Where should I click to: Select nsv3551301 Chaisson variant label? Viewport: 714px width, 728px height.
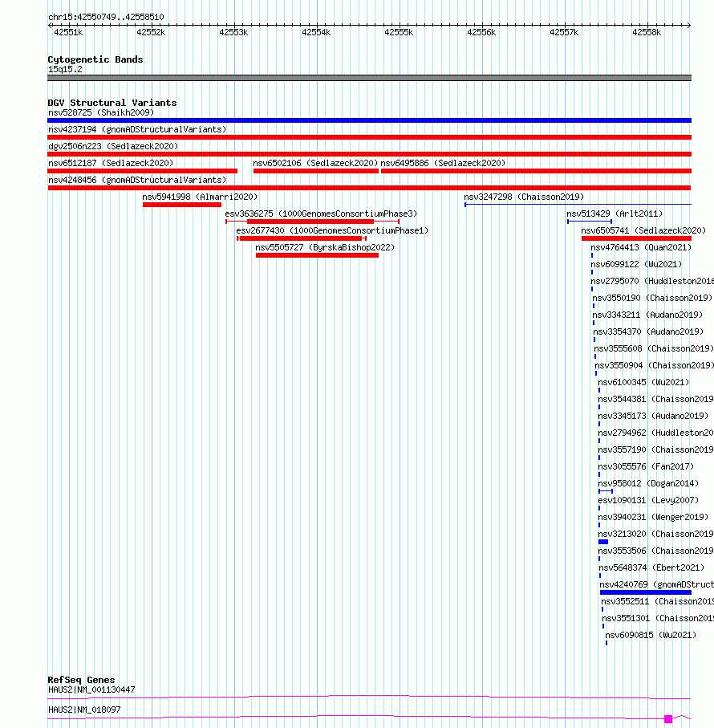tap(658, 618)
